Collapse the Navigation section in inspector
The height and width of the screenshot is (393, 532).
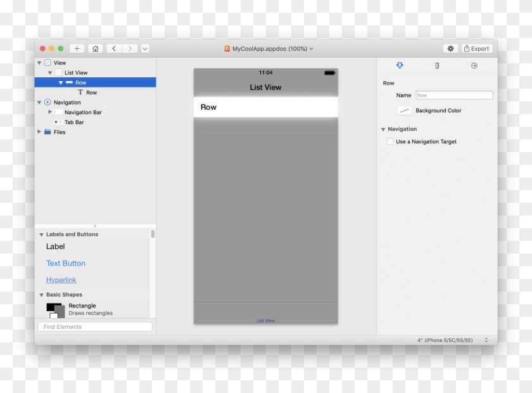pyautogui.click(x=383, y=129)
